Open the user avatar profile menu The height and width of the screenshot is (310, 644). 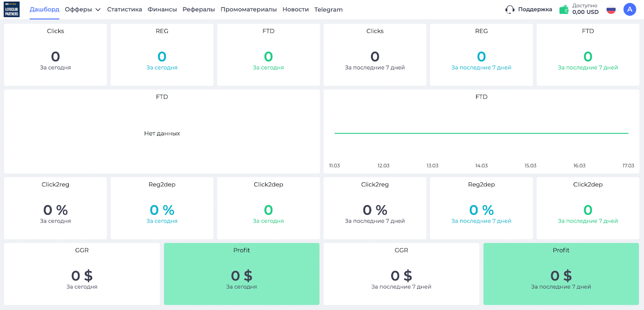click(x=630, y=10)
